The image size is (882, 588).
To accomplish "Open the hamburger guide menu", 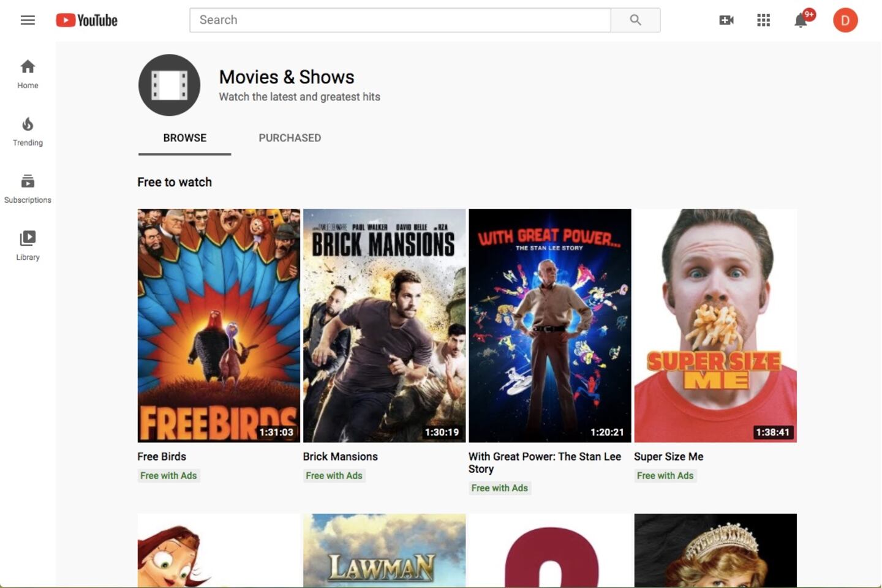I will 28,20.
